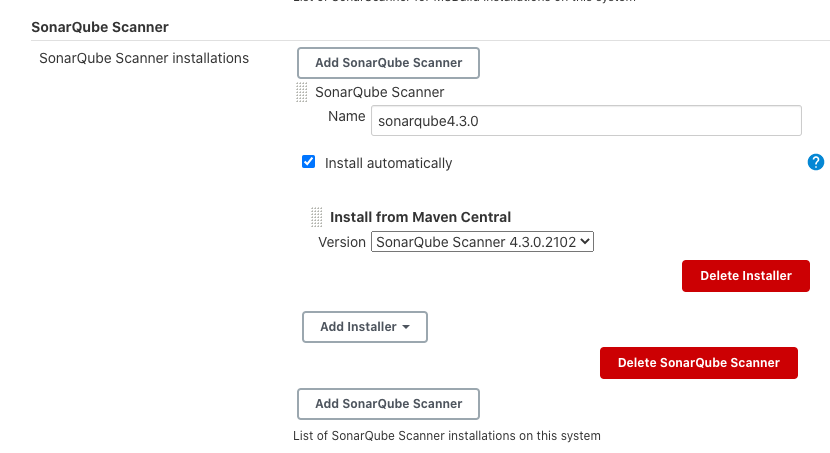Viewport: 830px width, 453px height.
Task: Click drag handle next to Install from Maven Central
Action: [x=317, y=217]
